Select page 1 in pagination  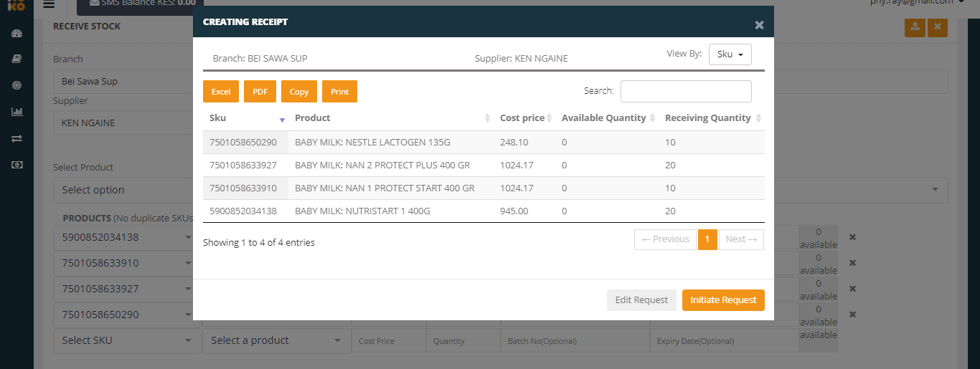[x=707, y=239]
